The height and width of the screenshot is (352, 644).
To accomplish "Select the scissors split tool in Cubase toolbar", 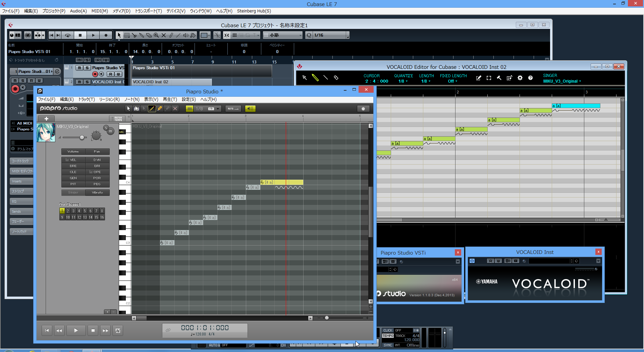I will coord(134,35).
